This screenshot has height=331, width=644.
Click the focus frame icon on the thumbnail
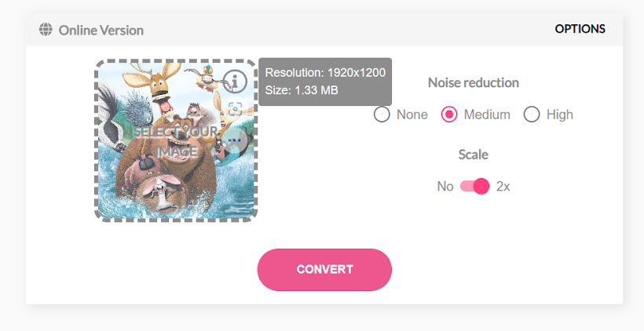(x=234, y=109)
